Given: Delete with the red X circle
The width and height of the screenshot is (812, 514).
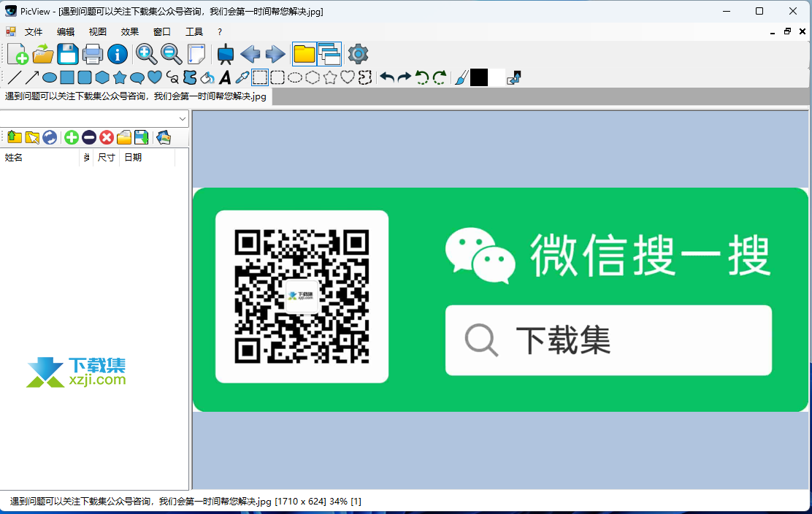Looking at the screenshot, I should (x=107, y=137).
